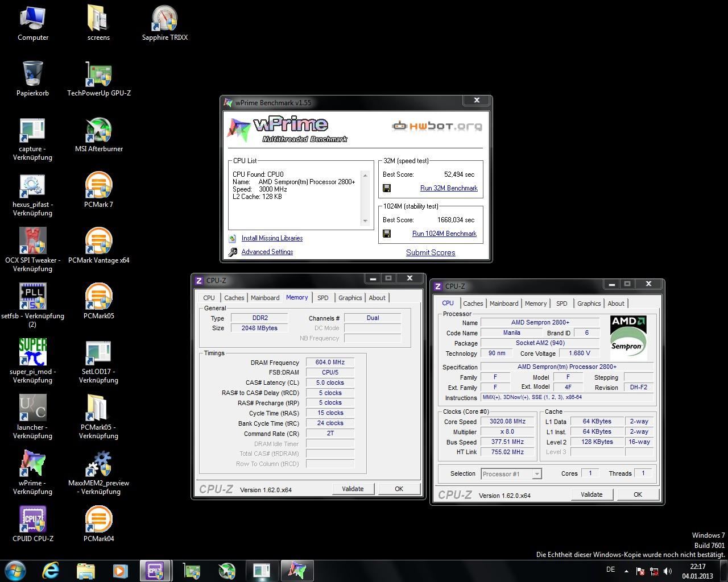Open Memory tab in right CPU-Z window
The width and height of the screenshot is (728, 582).
536,304
